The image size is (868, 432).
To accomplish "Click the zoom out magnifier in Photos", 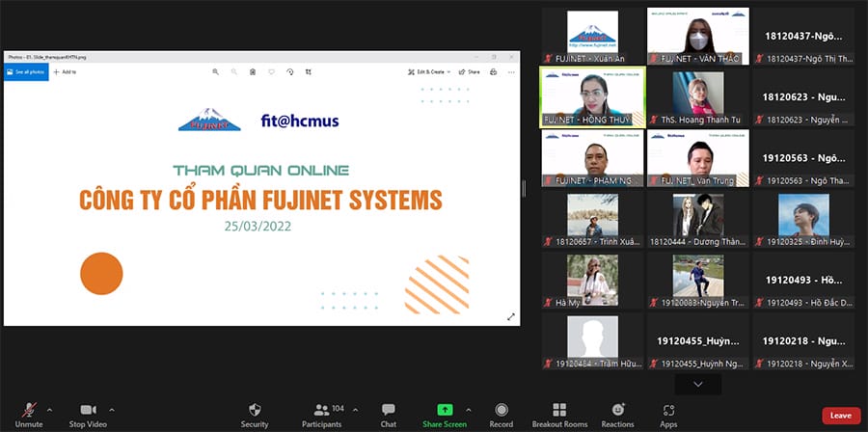I will coord(234,72).
